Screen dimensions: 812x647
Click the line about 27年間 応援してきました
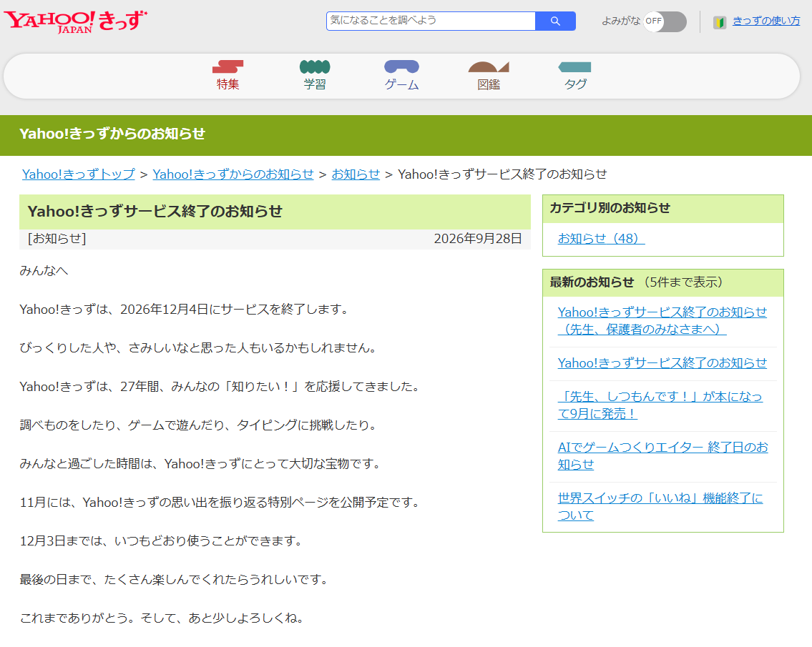point(220,387)
